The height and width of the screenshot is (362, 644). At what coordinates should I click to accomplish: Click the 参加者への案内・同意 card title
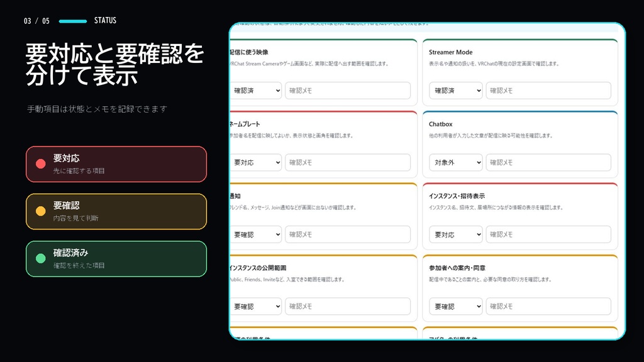[x=457, y=268]
